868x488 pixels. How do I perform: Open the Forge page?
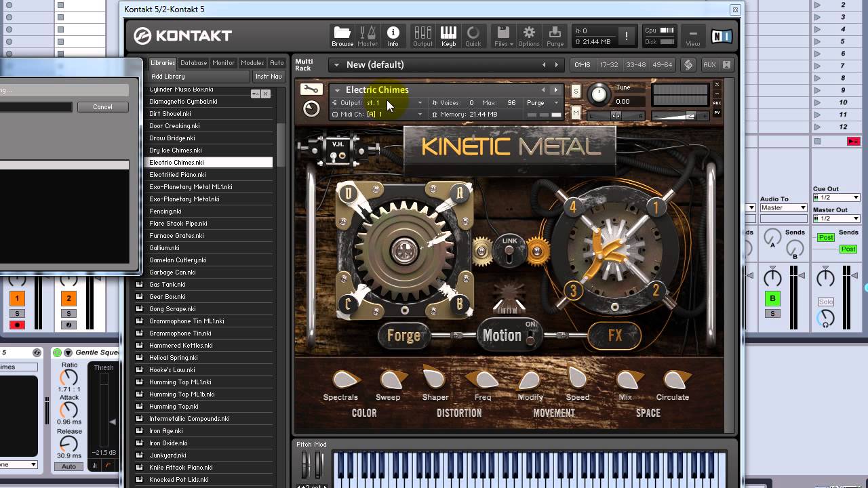(403, 335)
